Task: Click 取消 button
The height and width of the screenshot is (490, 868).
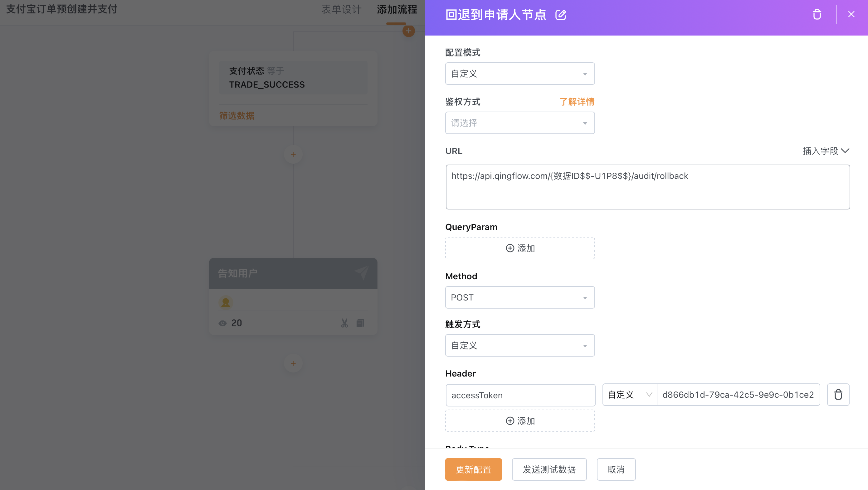Action: click(616, 469)
